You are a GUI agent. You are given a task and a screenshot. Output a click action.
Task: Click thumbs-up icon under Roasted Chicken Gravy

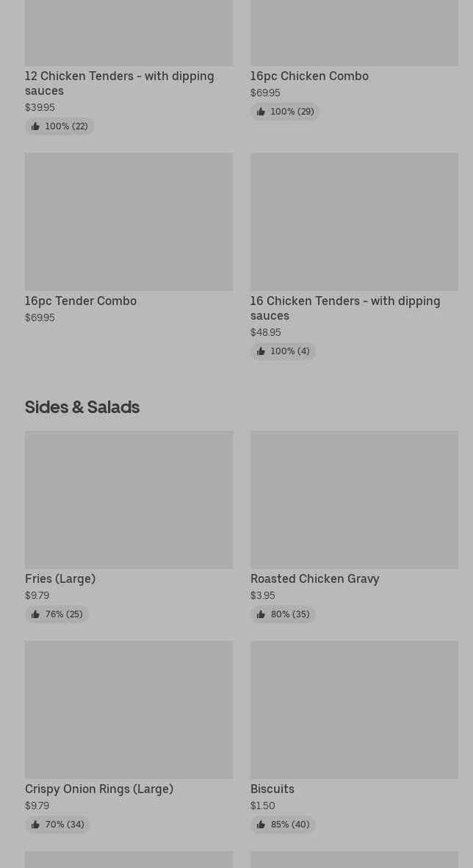[x=261, y=614]
